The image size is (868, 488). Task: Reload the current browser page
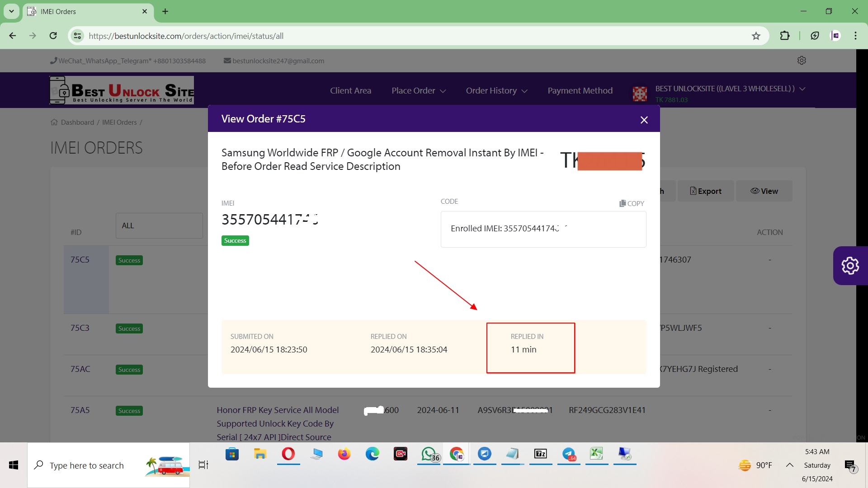click(x=53, y=36)
